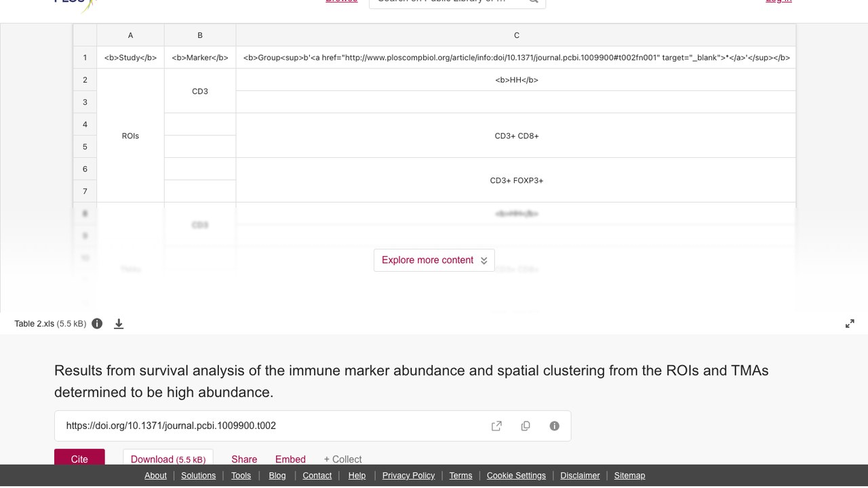Enter fullscreen with the expand arrows icon
Screen dimensions: 868x488
coord(850,324)
